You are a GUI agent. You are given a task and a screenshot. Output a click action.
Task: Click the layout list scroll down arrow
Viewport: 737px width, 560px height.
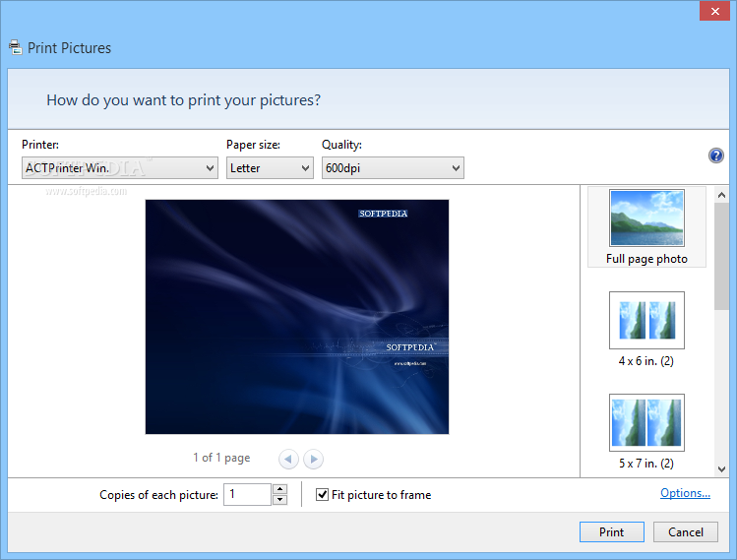tap(721, 468)
